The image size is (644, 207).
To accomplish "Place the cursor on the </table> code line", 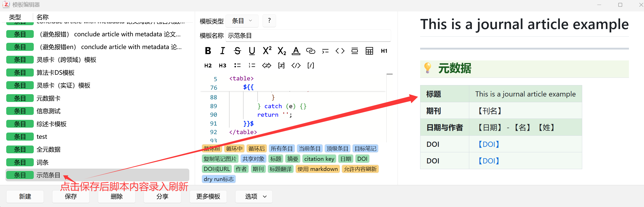I will (243, 132).
